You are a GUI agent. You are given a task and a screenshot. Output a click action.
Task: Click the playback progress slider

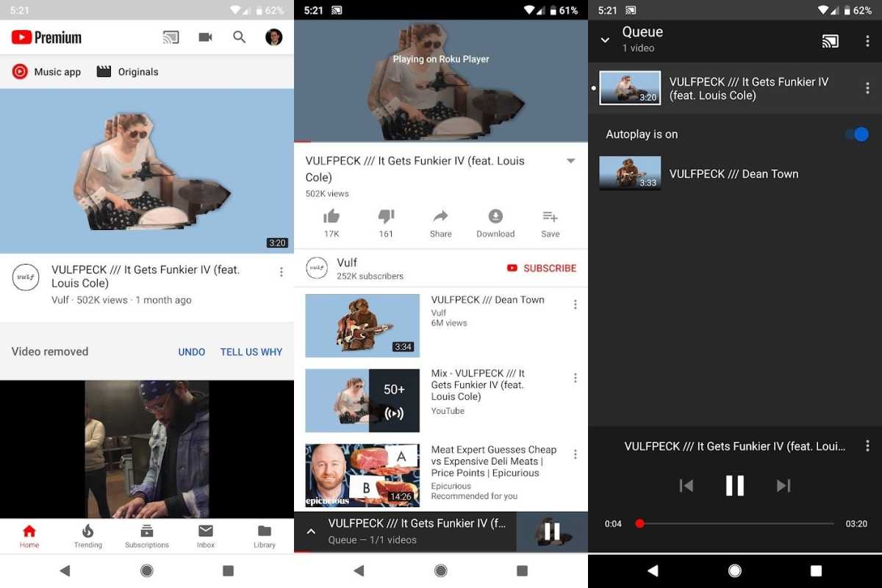[735, 524]
